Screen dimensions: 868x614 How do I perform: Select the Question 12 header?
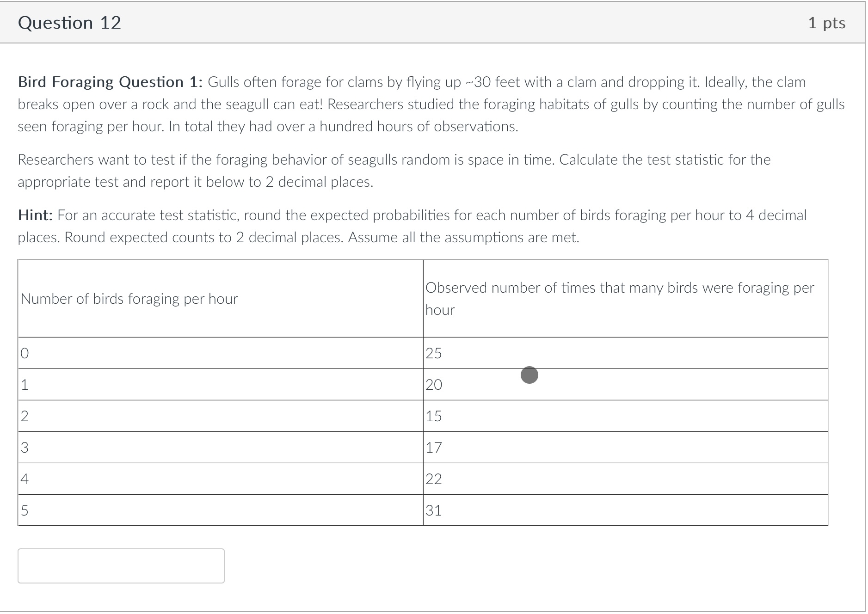(68, 22)
